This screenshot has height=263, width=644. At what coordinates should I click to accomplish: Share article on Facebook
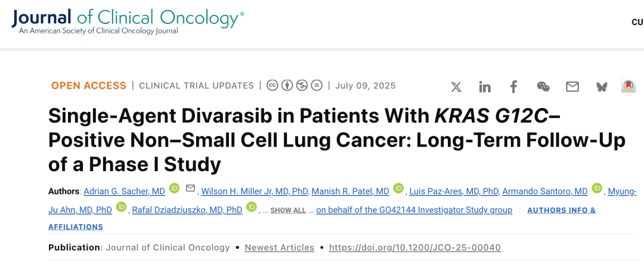(513, 87)
